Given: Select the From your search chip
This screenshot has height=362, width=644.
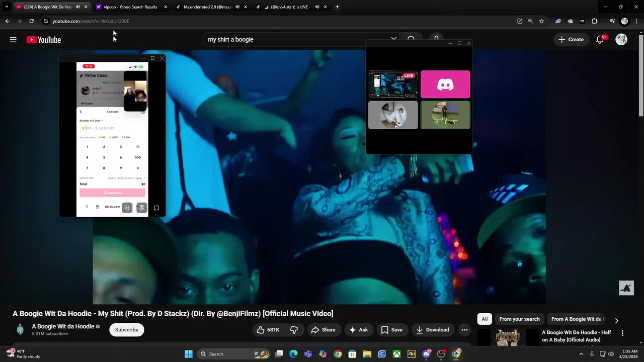Looking at the screenshot, I should pyautogui.click(x=519, y=319).
